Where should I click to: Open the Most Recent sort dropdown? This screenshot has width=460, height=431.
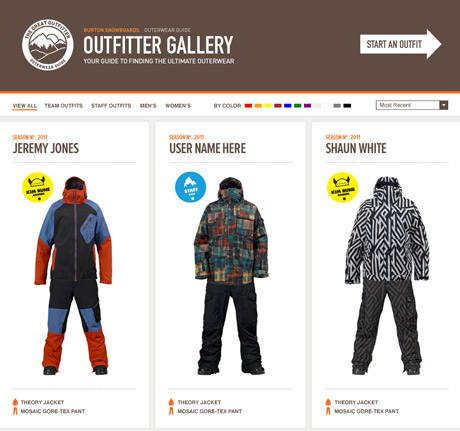[x=412, y=105]
